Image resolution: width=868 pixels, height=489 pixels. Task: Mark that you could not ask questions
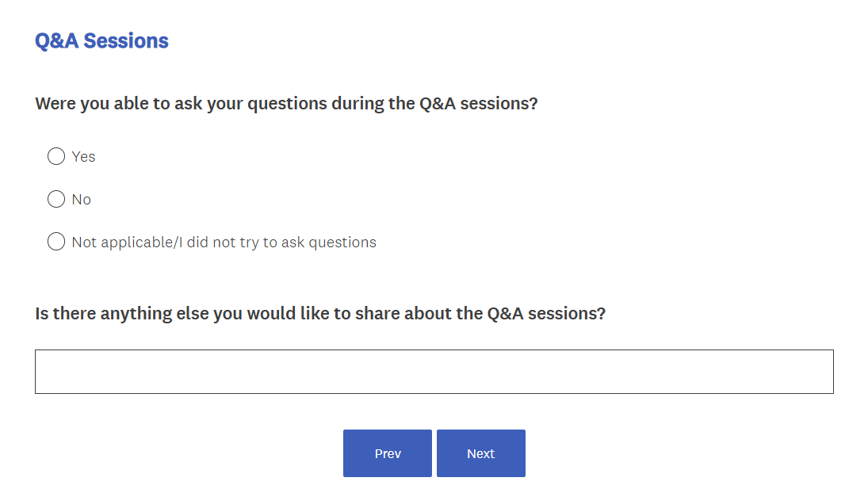[x=56, y=199]
